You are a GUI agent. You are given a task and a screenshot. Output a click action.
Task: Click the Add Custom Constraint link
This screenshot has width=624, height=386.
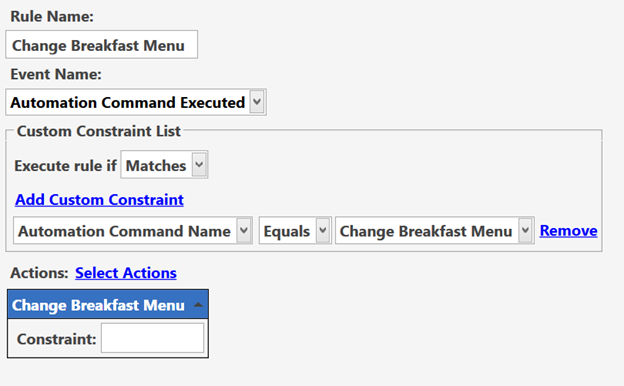click(99, 200)
